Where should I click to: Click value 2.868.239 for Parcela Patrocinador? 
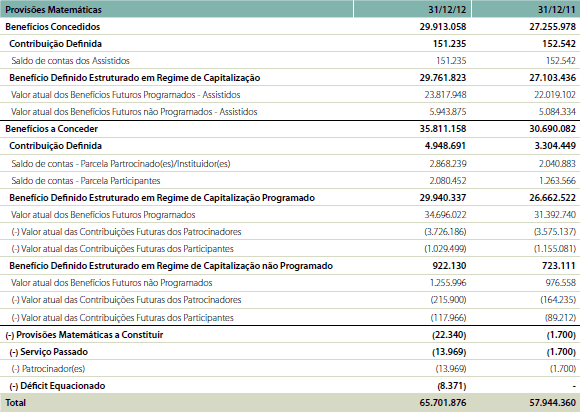[448, 163]
